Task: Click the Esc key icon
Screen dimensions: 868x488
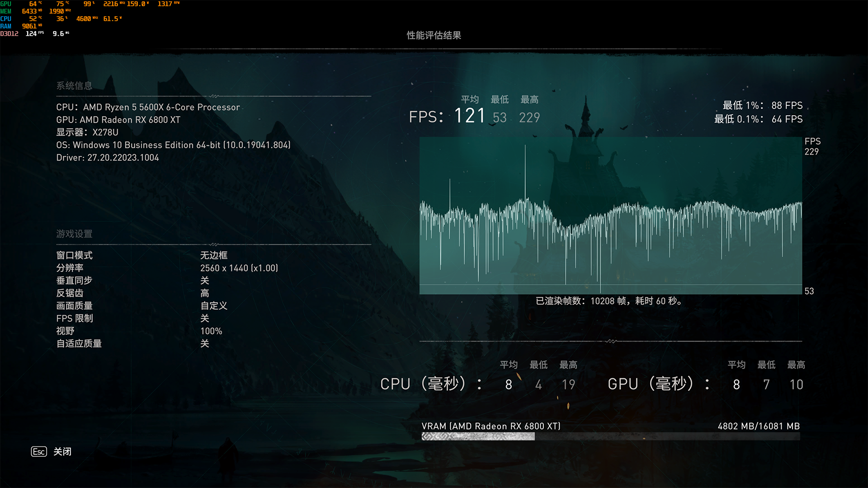Action: (39, 451)
